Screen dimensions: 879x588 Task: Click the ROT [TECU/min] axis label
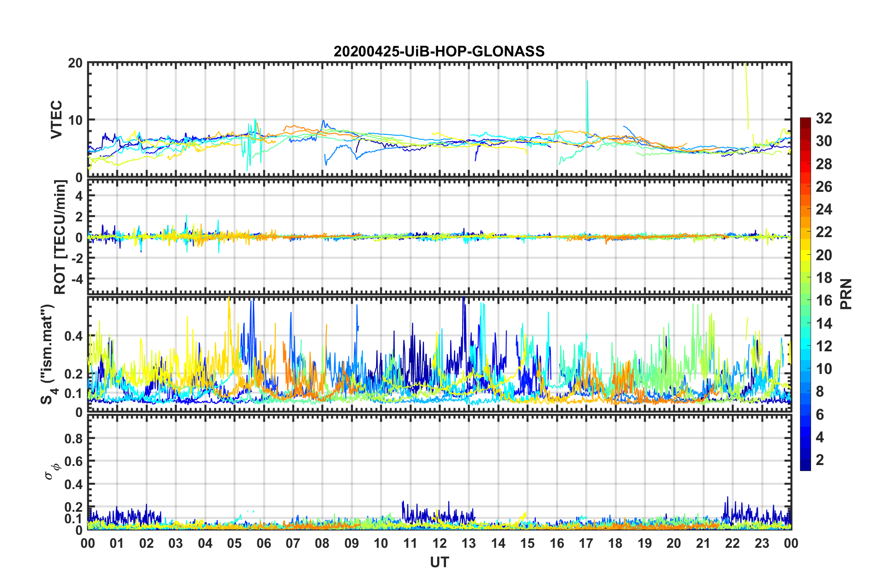tap(60, 237)
